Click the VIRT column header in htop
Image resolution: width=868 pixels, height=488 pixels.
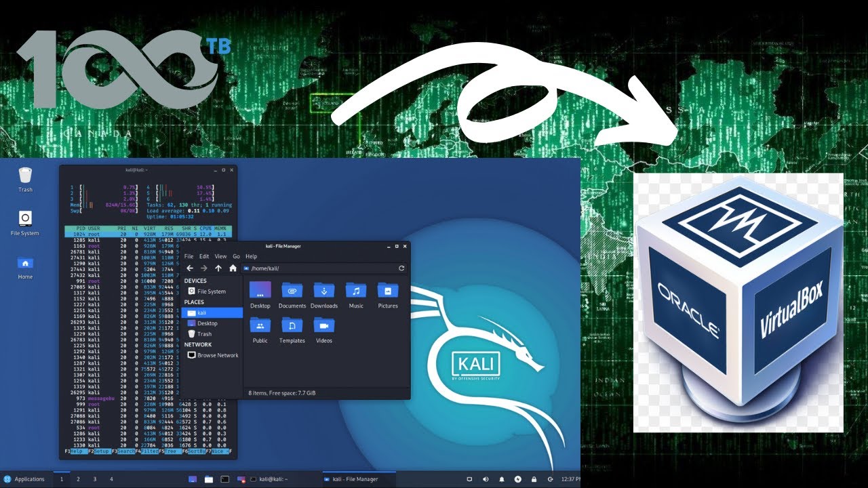point(150,228)
